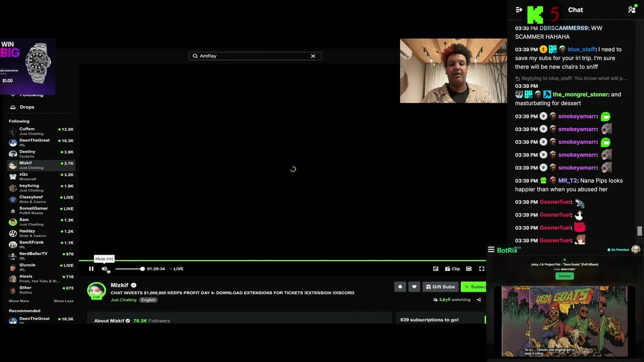Open Haddzy's channel
This screenshot has height=362, width=644.
41,233
